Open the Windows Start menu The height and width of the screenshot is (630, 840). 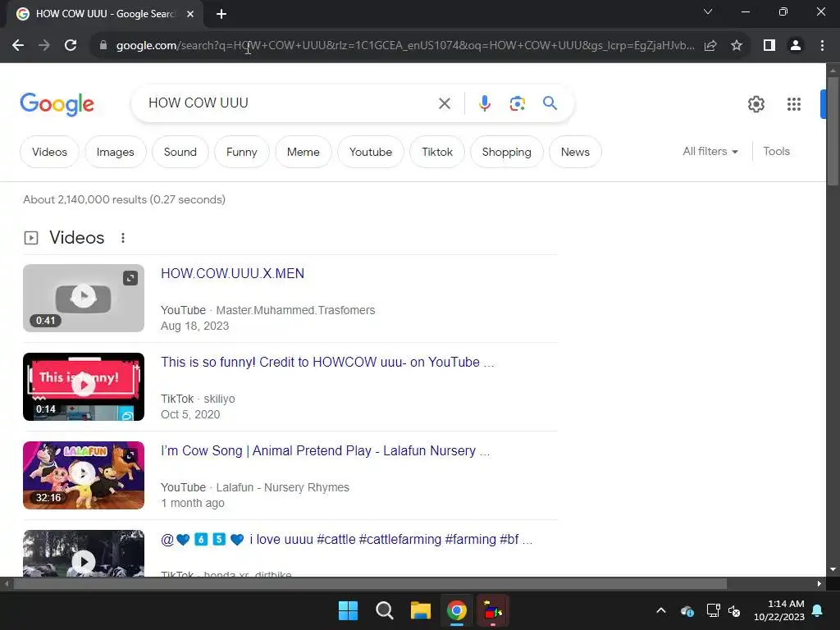(348, 610)
